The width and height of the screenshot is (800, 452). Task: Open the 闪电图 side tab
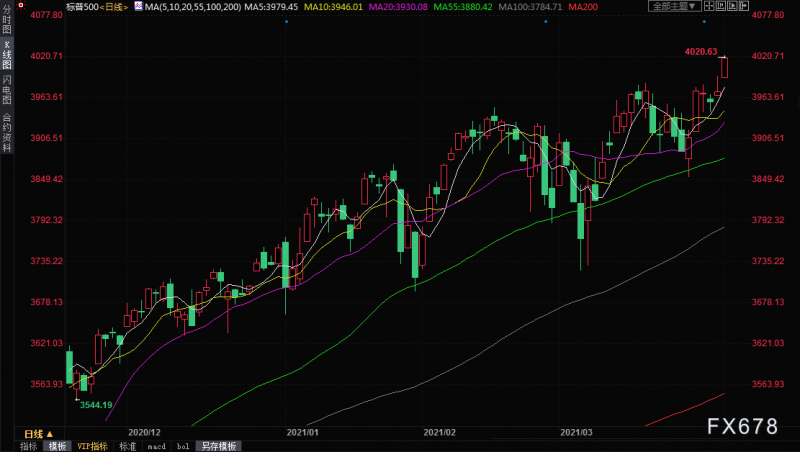click(7, 89)
